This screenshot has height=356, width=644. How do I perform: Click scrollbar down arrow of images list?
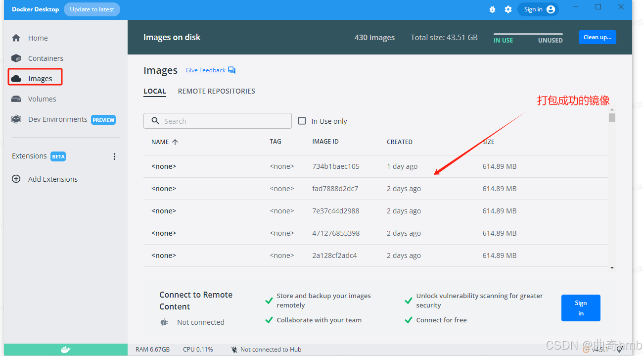point(612,267)
